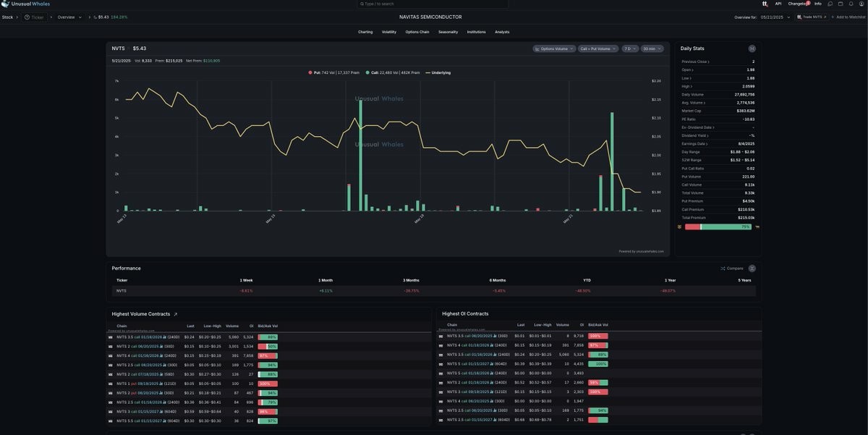The height and width of the screenshot is (435, 868).
Task: Click chain icon for NVTS 2 call 06/20/2025 (30D)
Action: click(111, 347)
